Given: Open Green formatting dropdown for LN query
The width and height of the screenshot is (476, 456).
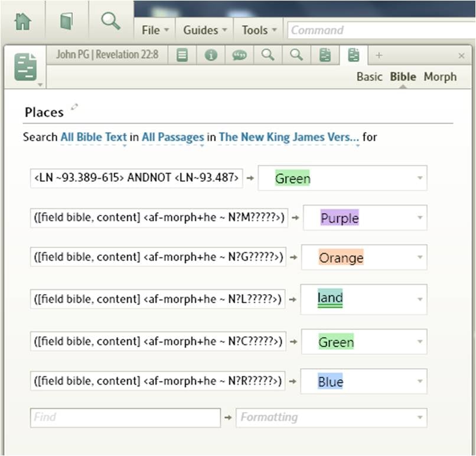Looking at the screenshot, I should 343,178.
